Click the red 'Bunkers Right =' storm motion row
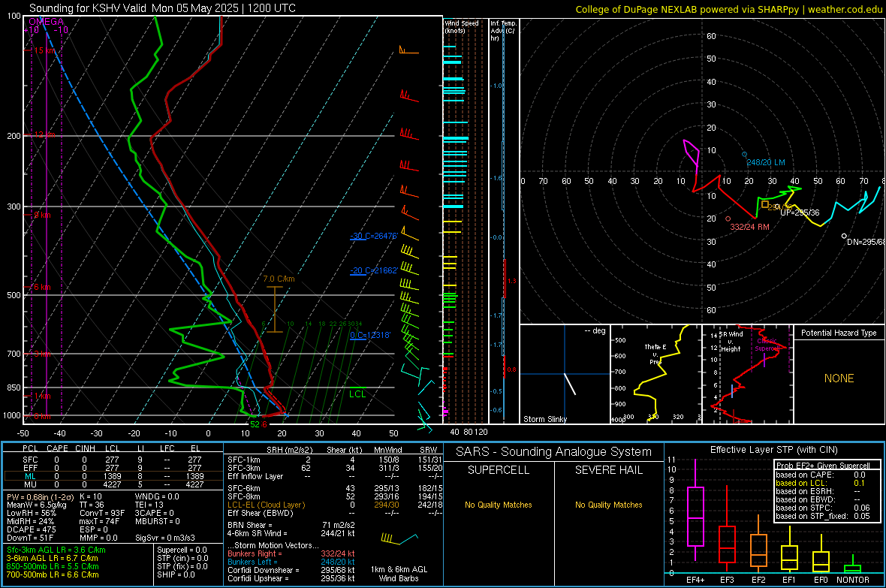886x588 pixels. tap(291, 553)
